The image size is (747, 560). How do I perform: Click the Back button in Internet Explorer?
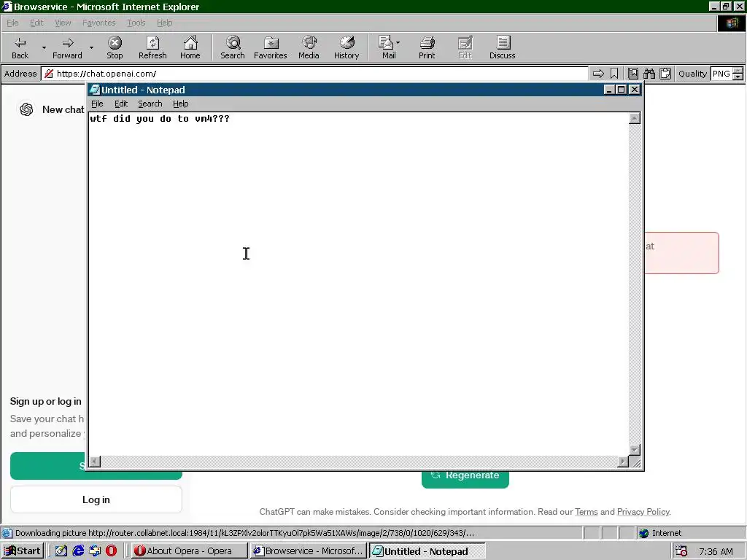(x=20, y=47)
